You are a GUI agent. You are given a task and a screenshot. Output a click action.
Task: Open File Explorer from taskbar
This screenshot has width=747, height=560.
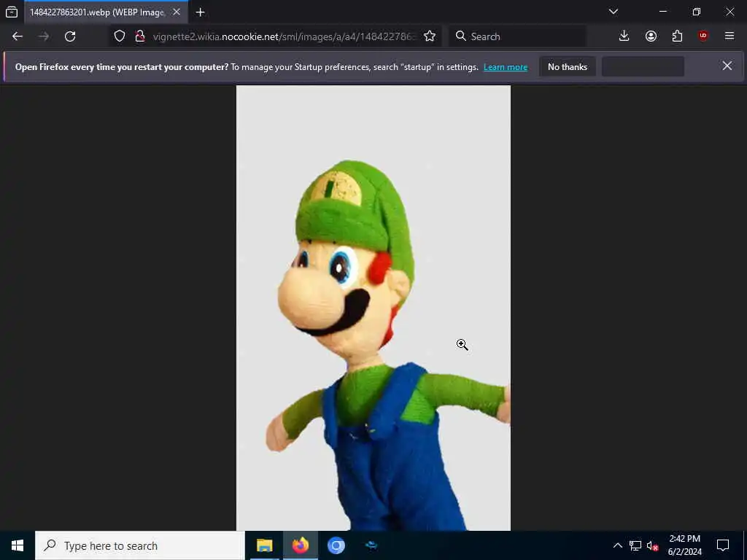click(x=264, y=545)
